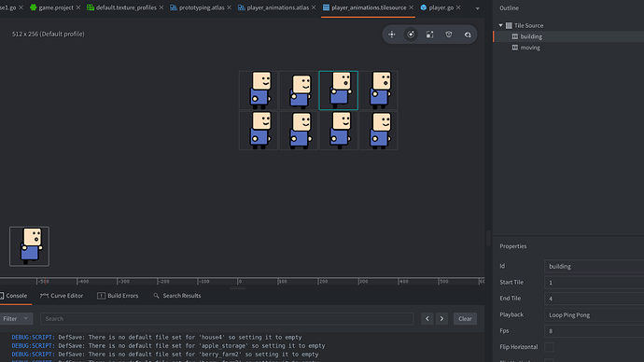644x362 pixels.
Task: Go to previous console search match
Action: [x=427, y=318]
